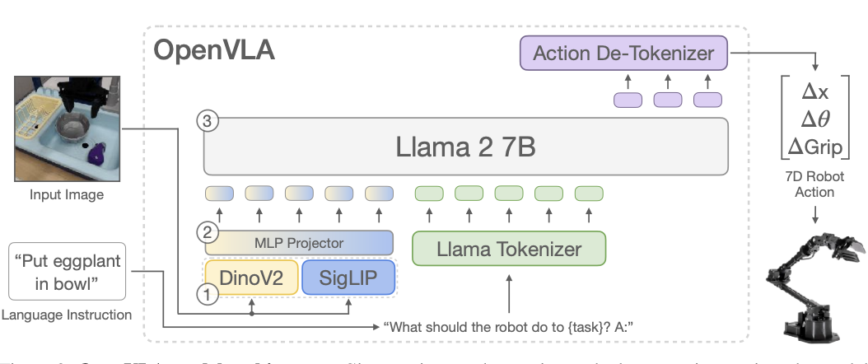
Task: Click the first green token below Llama 2 7B
Action: click(x=429, y=194)
